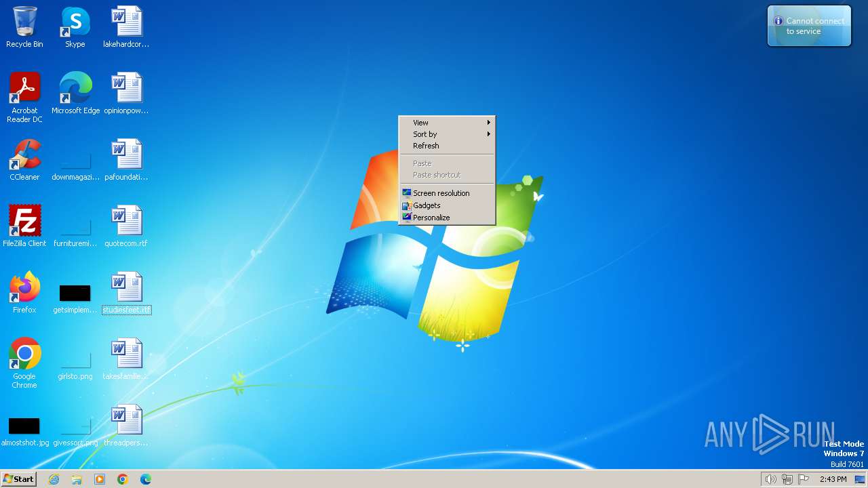Select the CCleaner desktop icon

(24, 160)
